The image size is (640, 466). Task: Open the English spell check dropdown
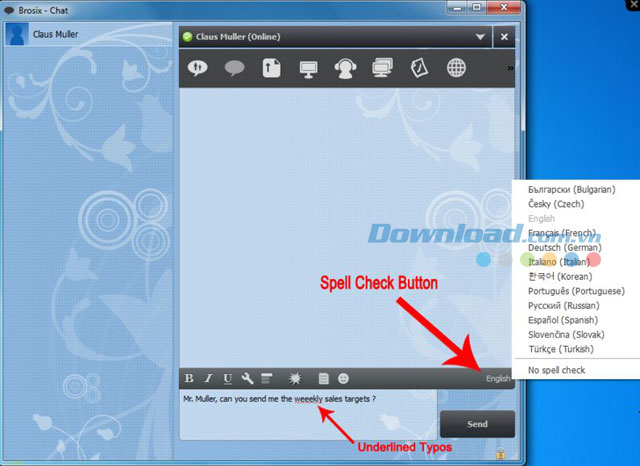(x=498, y=379)
